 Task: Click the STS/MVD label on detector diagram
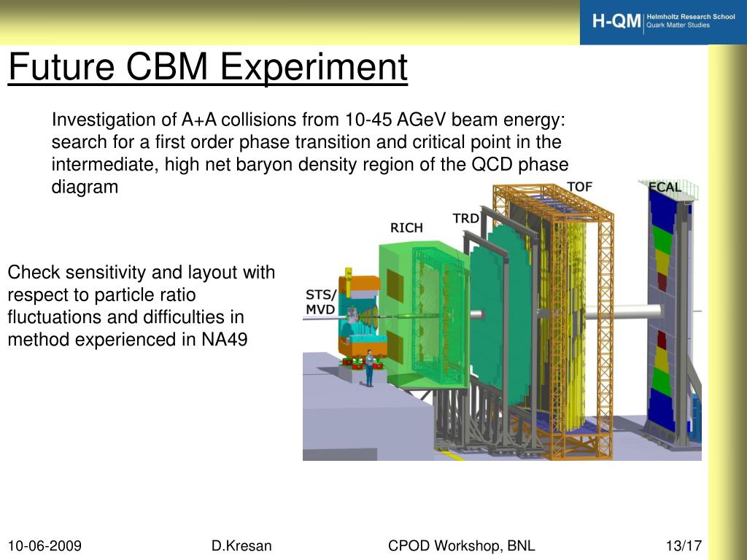click(321, 303)
